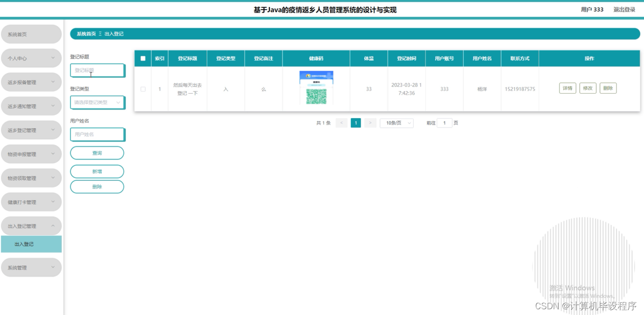
Task: Click the next page arrow in pagination
Action: (370, 123)
